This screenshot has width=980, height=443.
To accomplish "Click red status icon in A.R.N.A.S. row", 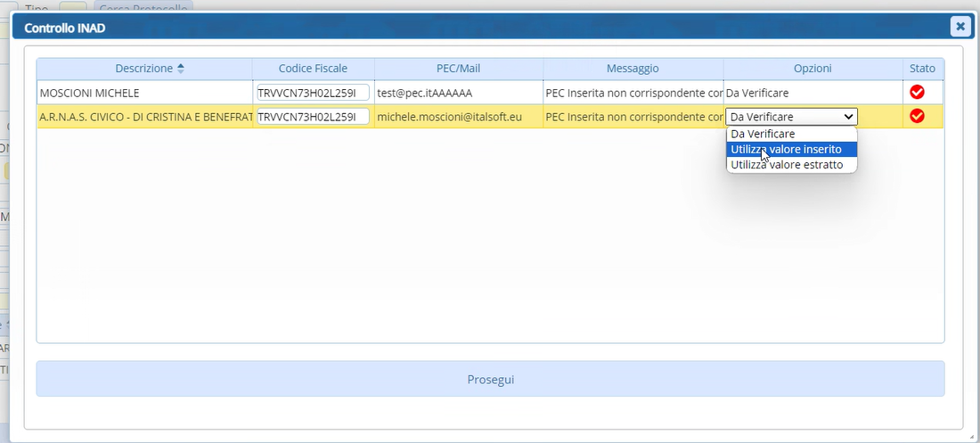I will tap(917, 116).
